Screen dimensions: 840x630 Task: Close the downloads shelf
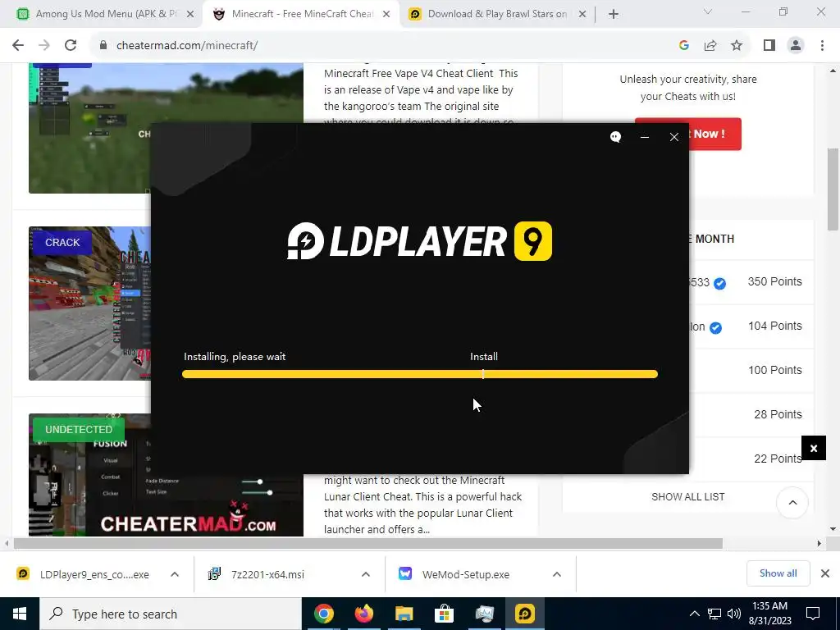coord(825,573)
